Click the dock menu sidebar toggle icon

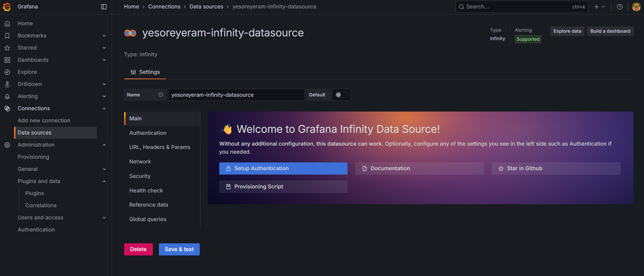pos(104,7)
